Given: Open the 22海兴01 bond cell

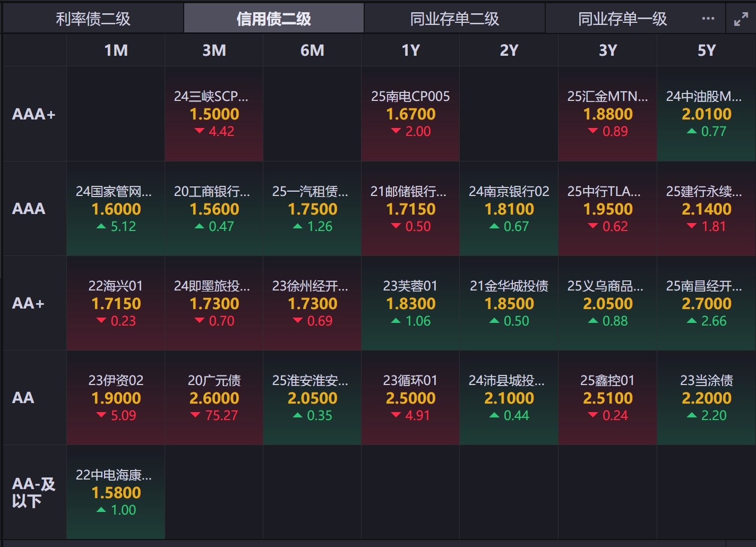Looking at the screenshot, I should click(116, 303).
